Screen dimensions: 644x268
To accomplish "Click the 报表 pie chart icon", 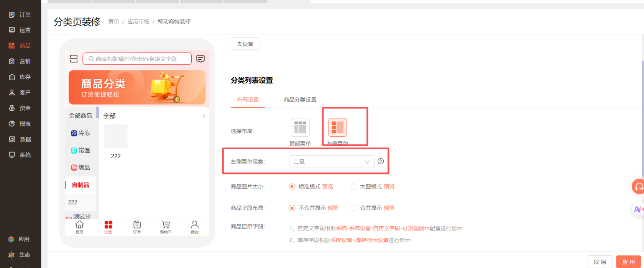I will click(x=12, y=124).
